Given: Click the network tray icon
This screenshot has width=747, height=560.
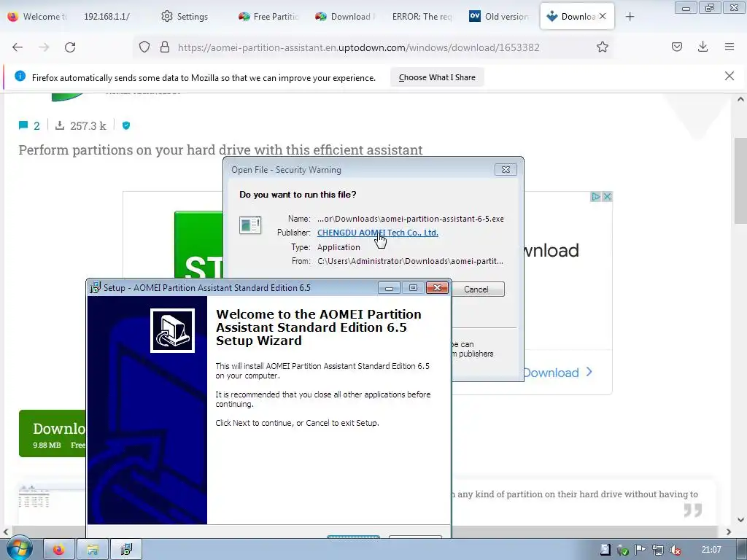Looking at the screenshot, I should (658, 550).
